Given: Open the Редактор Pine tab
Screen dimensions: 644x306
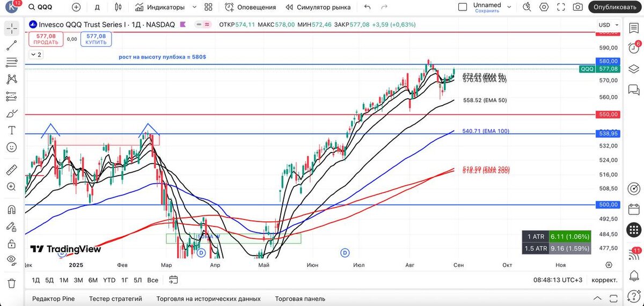Looking at the screenshot, I should click(x=53, y=298).
